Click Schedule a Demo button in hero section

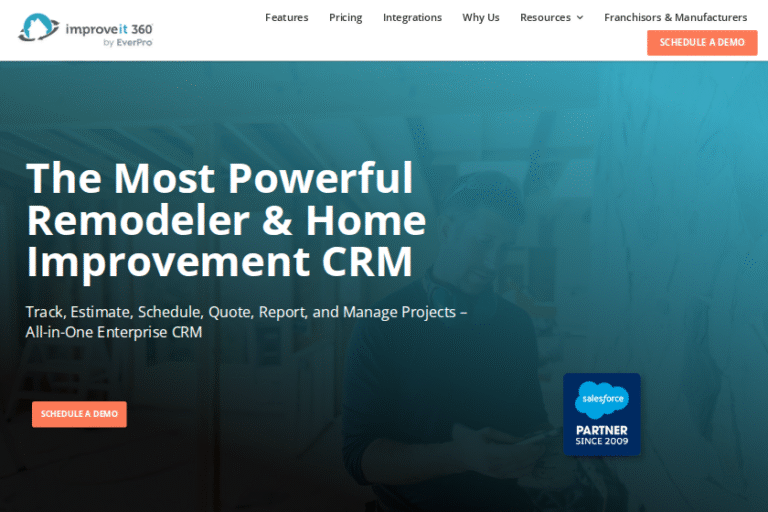79,414
